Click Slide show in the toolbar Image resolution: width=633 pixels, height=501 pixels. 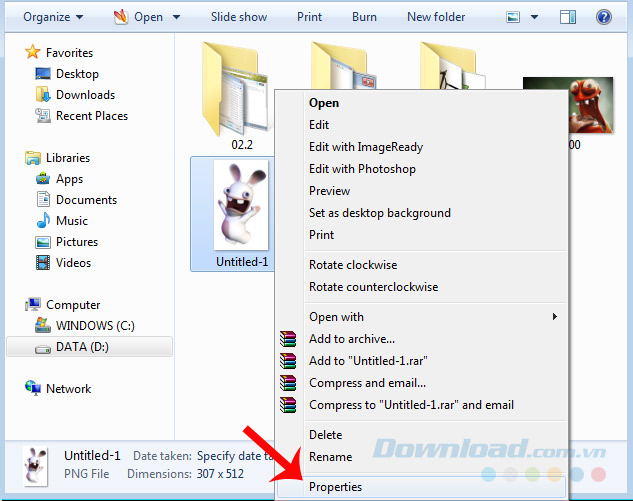pyautogui.click(x=239, y=17)
